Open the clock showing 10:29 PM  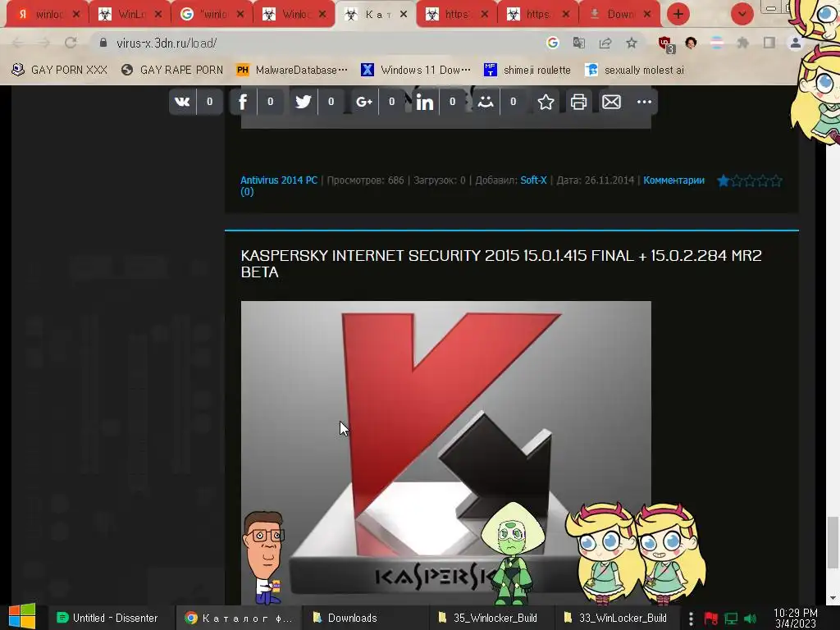(796, 619)
